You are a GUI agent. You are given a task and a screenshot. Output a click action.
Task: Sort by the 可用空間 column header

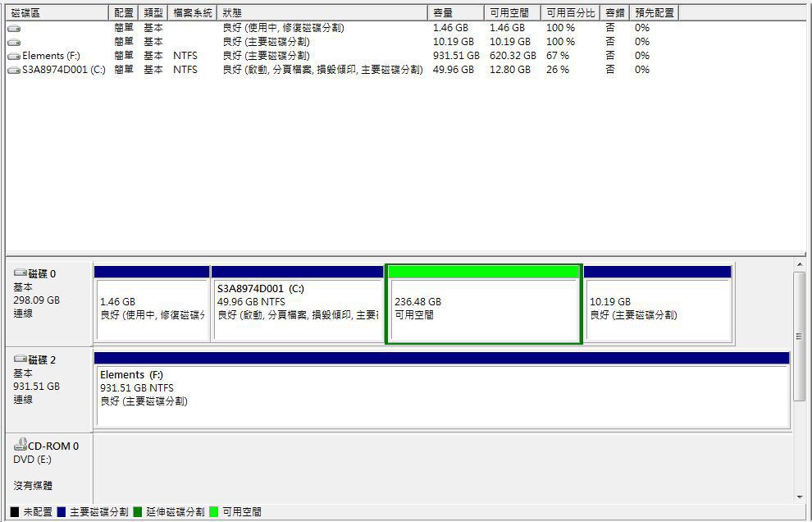(x=513, y=13)
